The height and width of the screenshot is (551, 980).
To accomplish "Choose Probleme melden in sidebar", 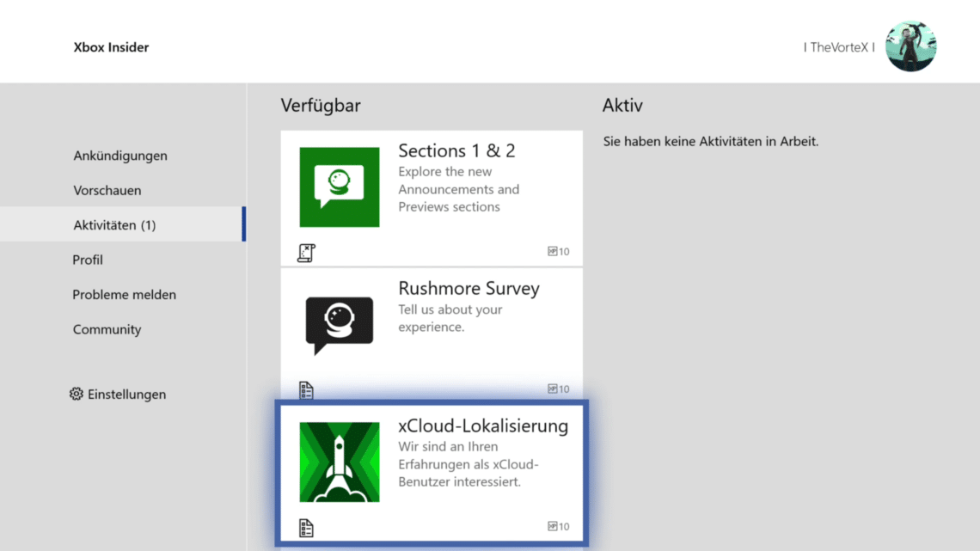I will 124,294.
